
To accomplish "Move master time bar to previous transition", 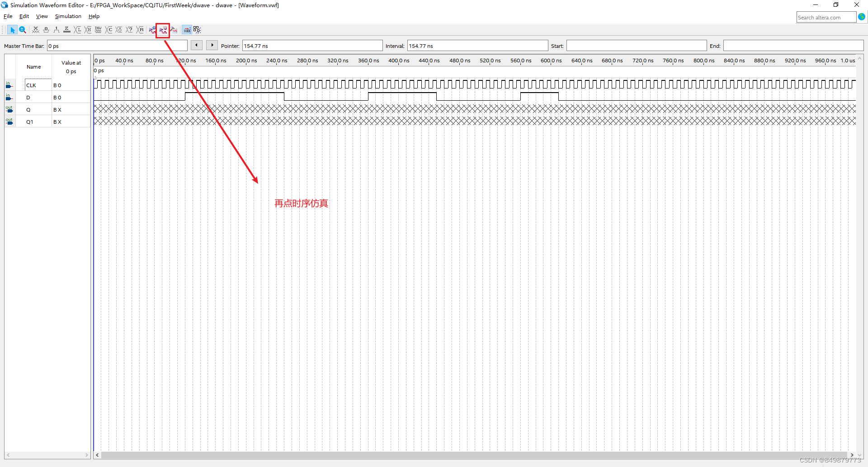I will [x=197, y=45].
